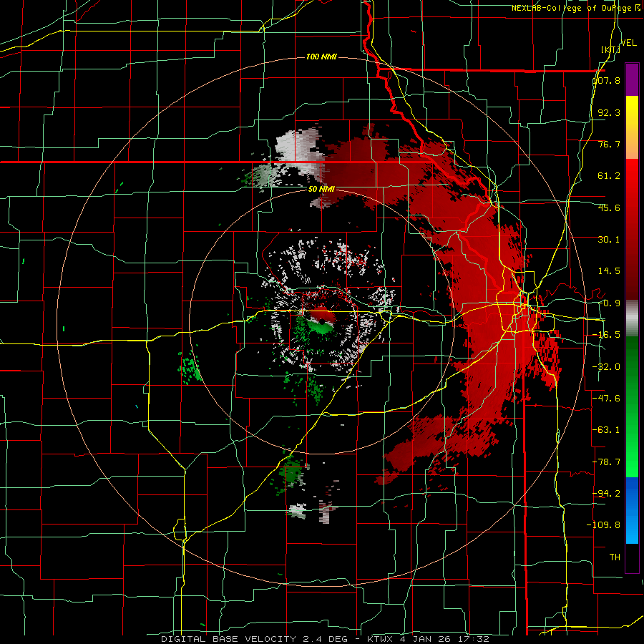Click the 100 NMI range ring label

[x=321, y=57]
